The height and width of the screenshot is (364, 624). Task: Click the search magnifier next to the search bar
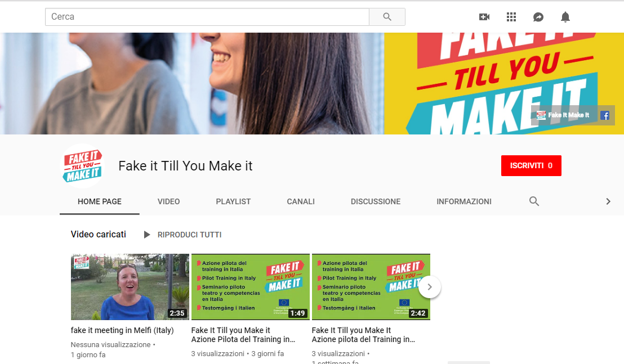(387, 17)
